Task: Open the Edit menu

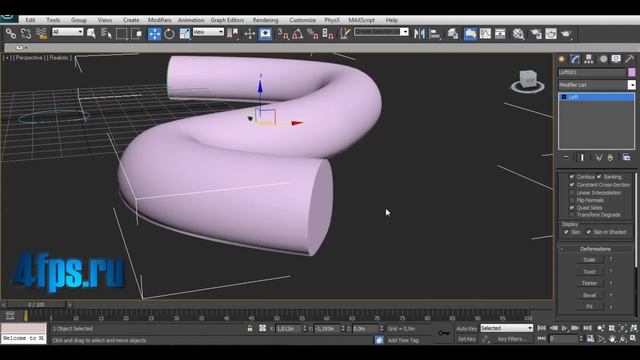Action: click(30, 20)
